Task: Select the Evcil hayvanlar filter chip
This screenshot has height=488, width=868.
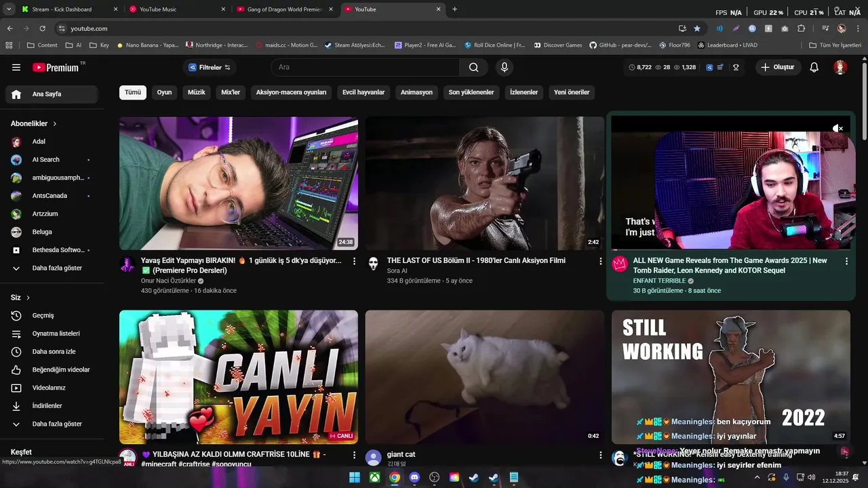Action: 363,92
